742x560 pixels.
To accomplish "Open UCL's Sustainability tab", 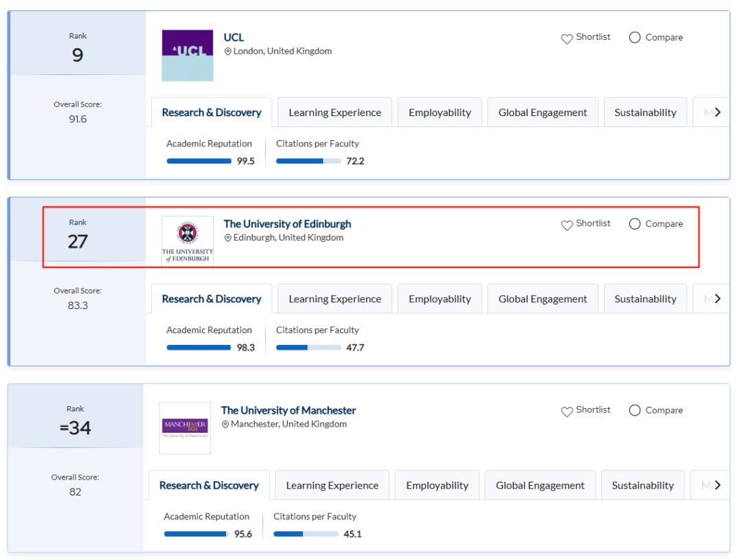I will [x=645, y=112].
